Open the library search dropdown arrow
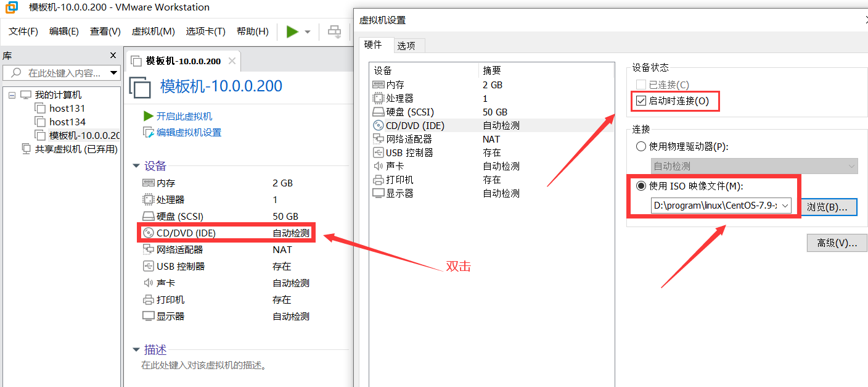868x387 pixels. (x=113, y=73)
